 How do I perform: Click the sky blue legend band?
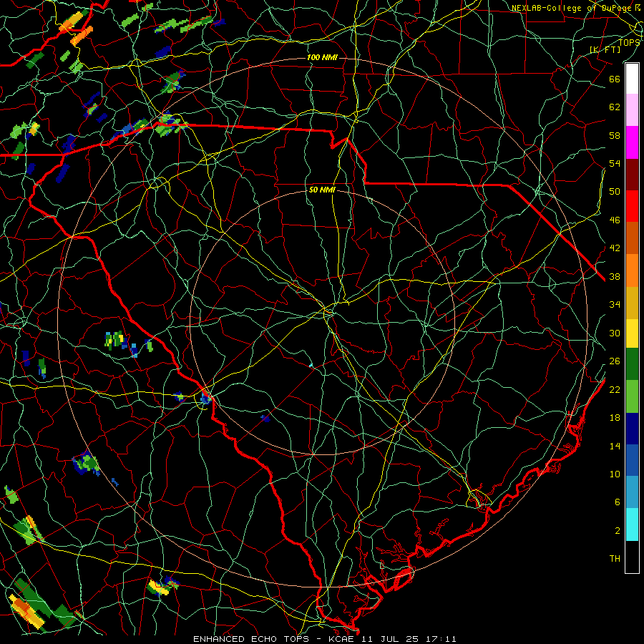632,492
